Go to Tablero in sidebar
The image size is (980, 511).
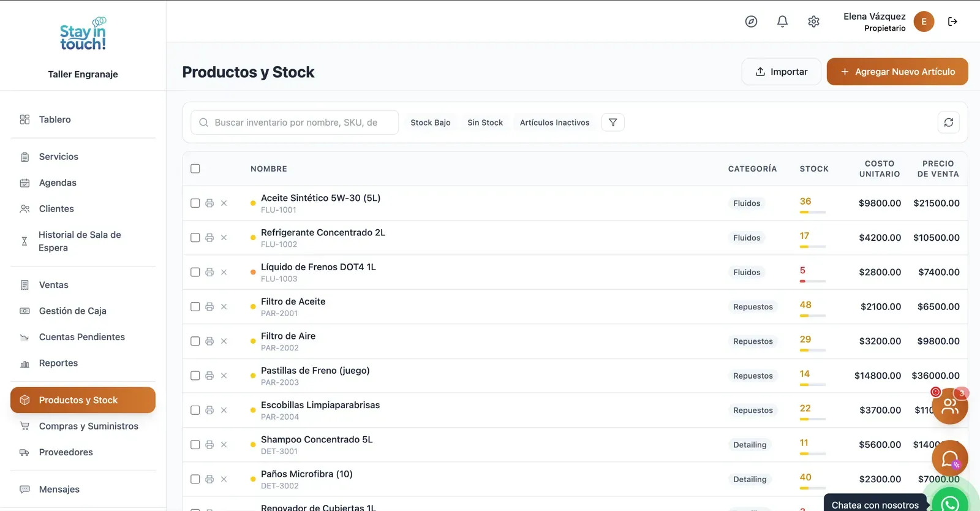coord(83,119)
